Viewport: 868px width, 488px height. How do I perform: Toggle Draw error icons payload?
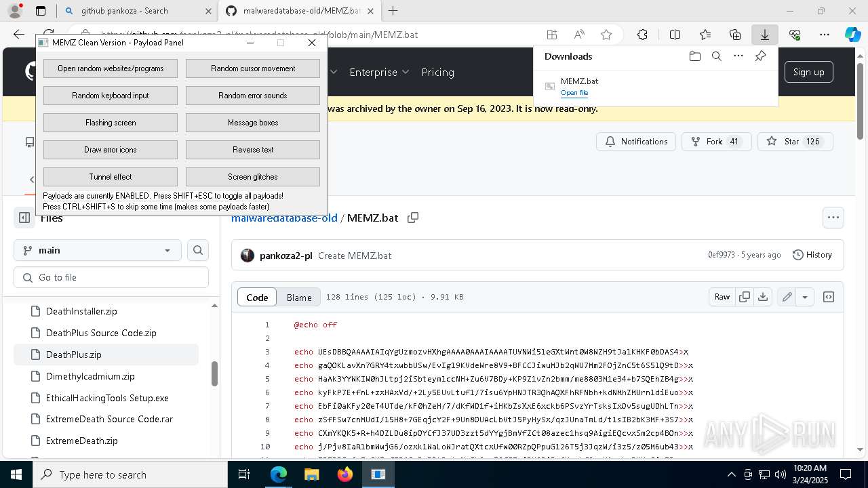pyautogui.click(x=111, y=150)
